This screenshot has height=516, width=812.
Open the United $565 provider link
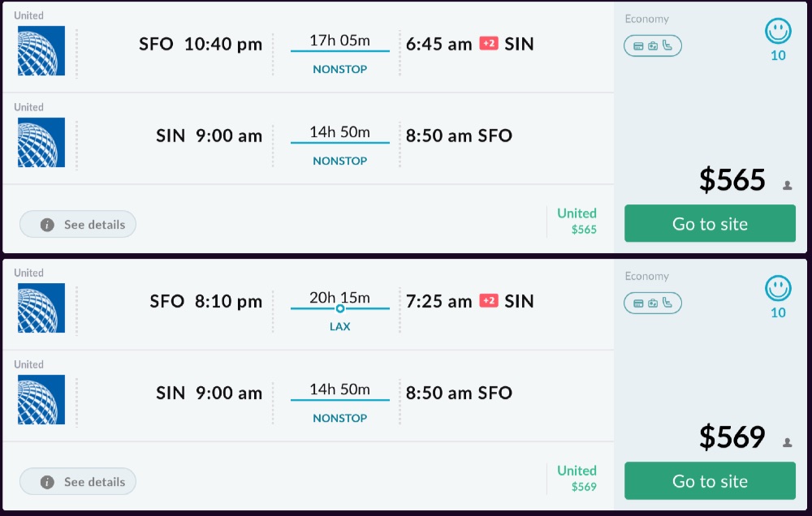click(x=577, y=221)
